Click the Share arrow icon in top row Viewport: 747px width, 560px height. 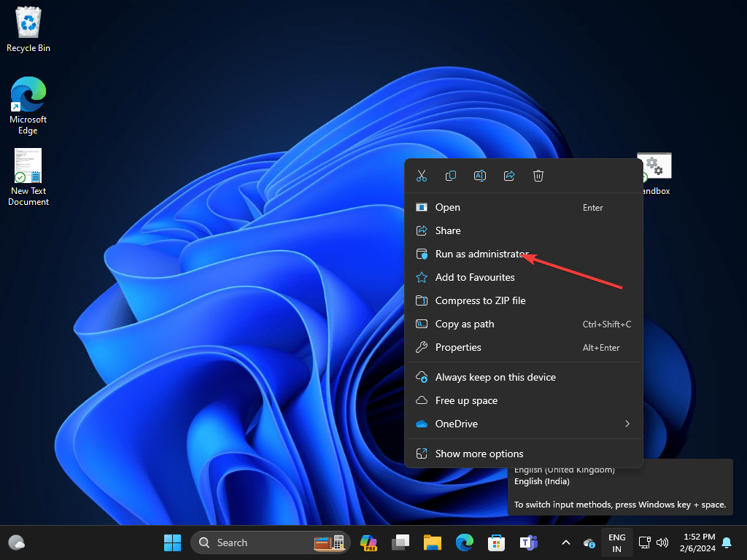(x=509, y=176)
